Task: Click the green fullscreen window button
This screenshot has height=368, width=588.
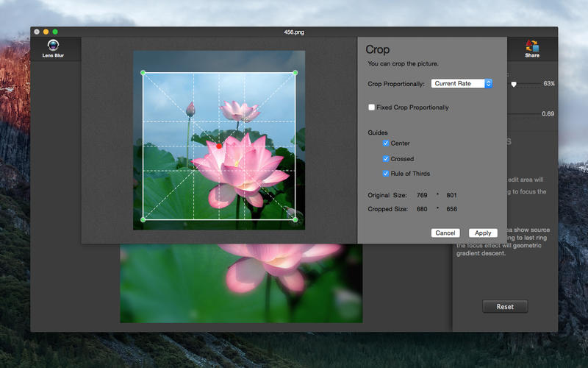Action: tap(55, 32)
